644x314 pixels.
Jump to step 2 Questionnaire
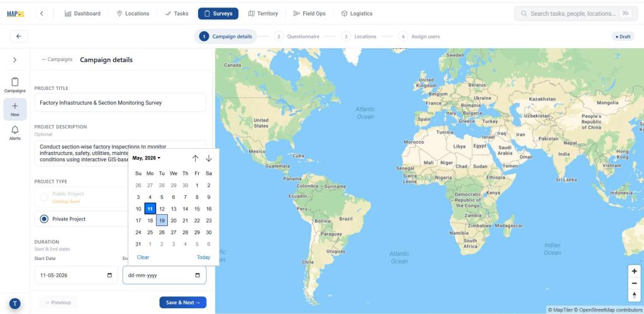click(x=297, y=36)
